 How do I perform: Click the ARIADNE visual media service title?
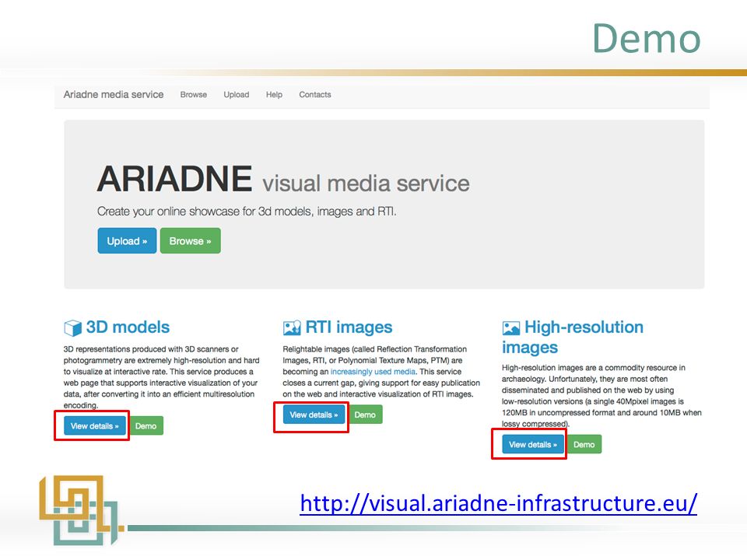point(283,180)
